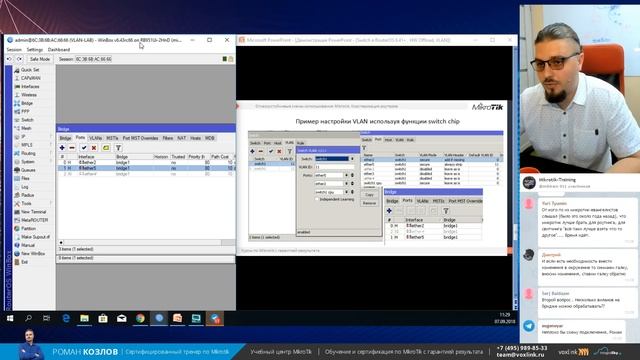
Task: Click the Bridge window horizontal scrollbar
Action: 146,242
